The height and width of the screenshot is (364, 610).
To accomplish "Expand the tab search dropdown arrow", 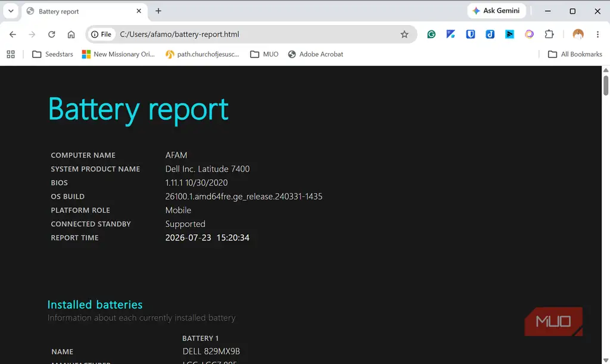I will (x=11, y=11).
